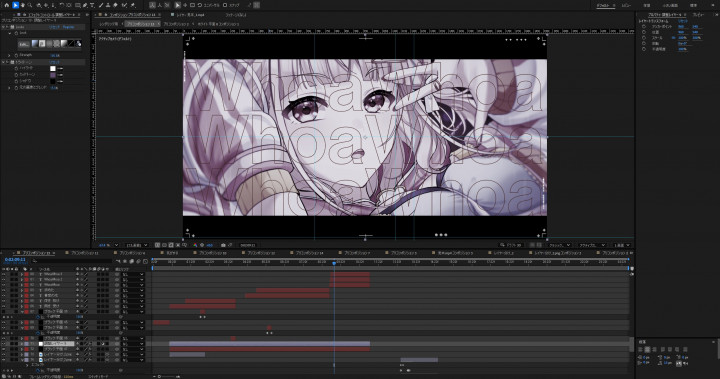Open the viewer magnification dropdown
The width and height of the screenshot is (720, 379).
109,245
